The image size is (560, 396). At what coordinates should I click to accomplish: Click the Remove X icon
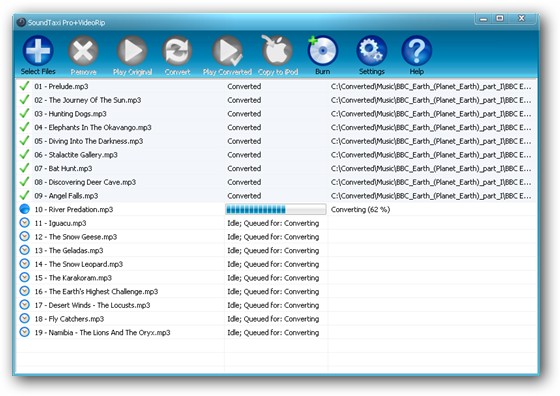(x=83, y=51)
